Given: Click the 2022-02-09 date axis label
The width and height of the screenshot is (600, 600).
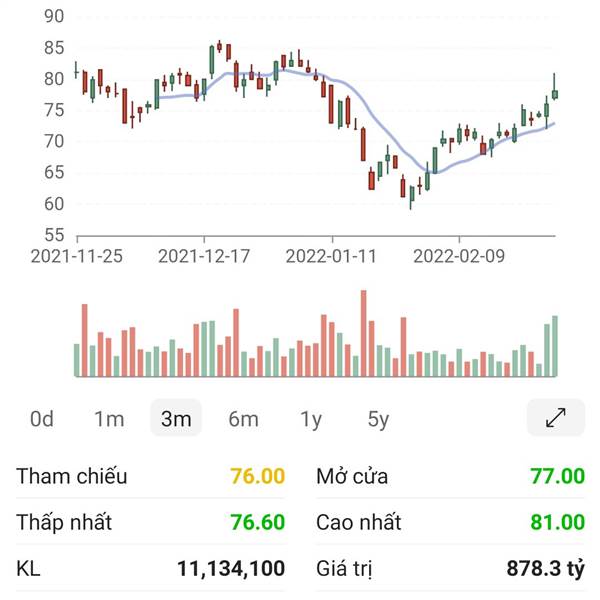Looking at the screenshot, I should point(459,256).
